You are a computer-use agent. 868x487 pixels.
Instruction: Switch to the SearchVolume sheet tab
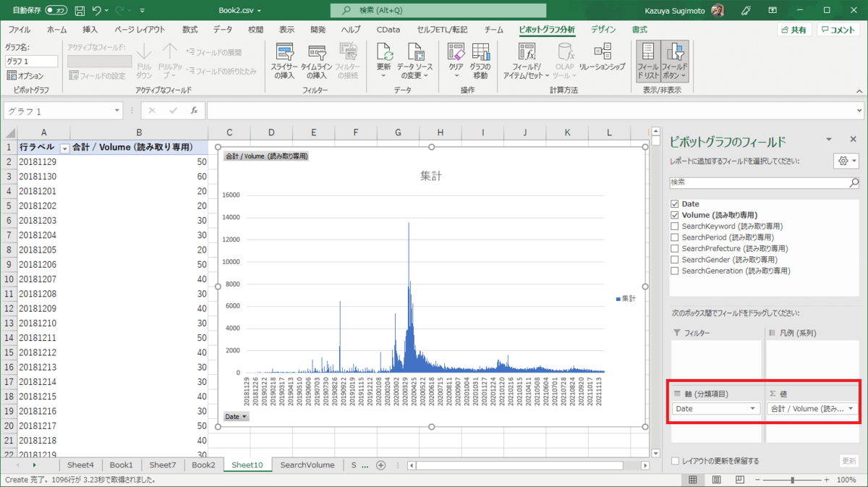coord(307,465)
